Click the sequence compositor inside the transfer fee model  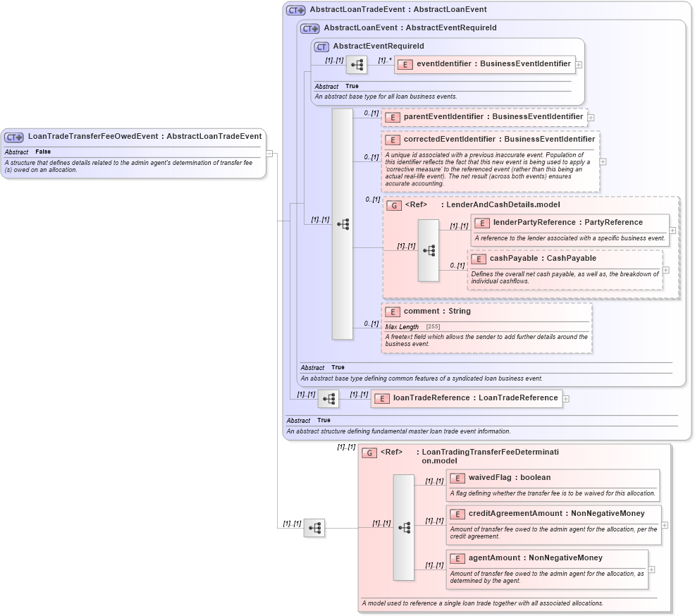click(403, 526)
